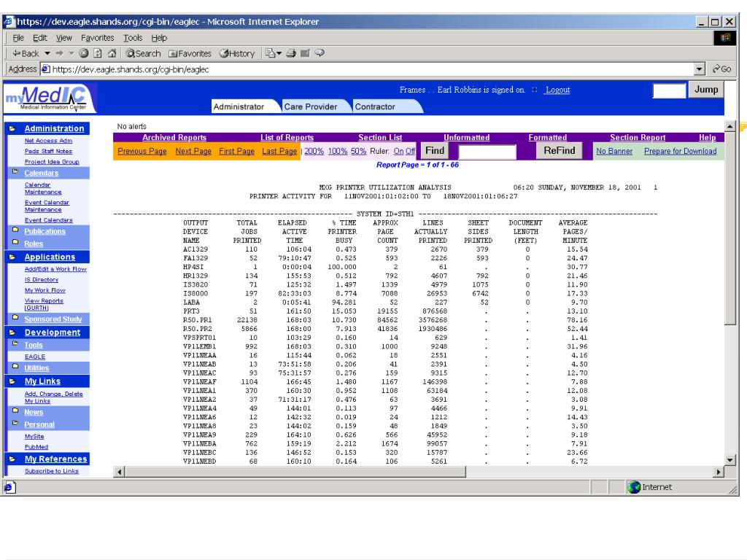
Task: Open the Forward button history dropdown arrow
Action: [71, 53]
